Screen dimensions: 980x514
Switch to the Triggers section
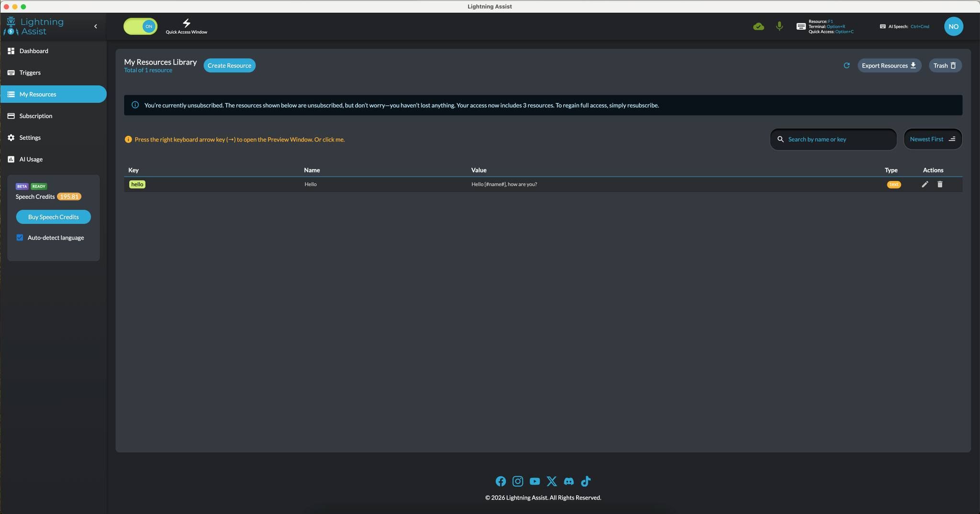30,72
